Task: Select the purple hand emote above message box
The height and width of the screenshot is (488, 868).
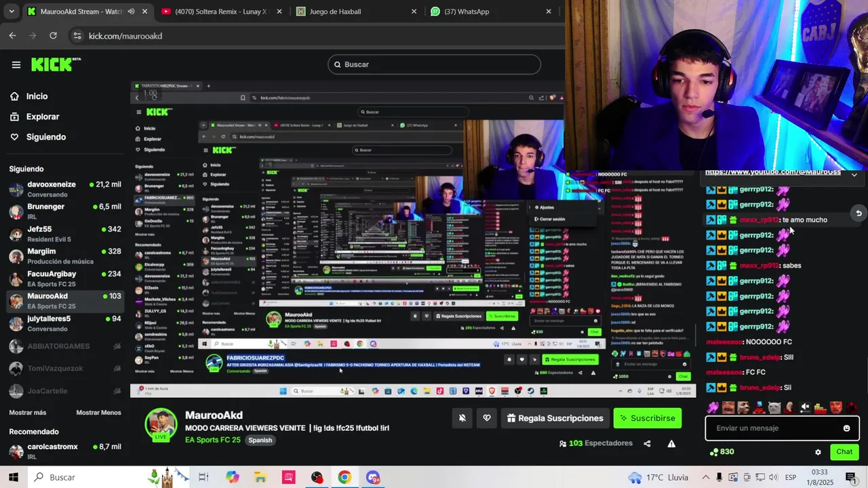Action: tap(713, 407)
